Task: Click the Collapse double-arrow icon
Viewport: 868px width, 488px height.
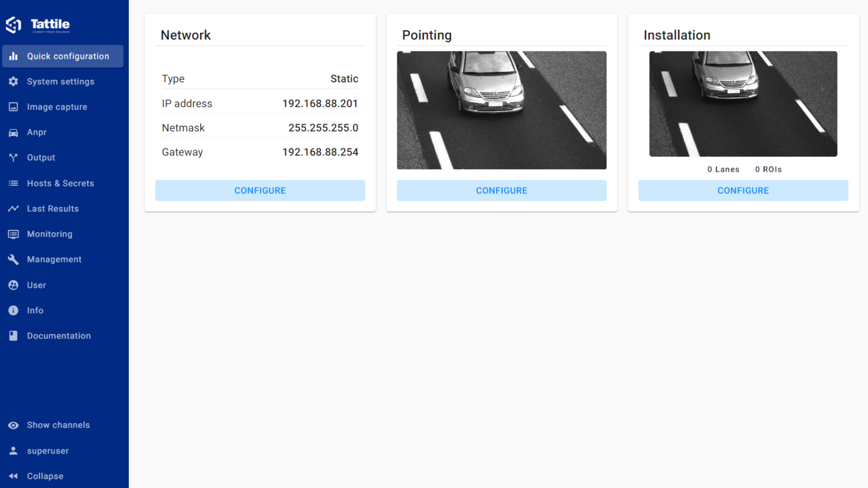Action: 14,476
